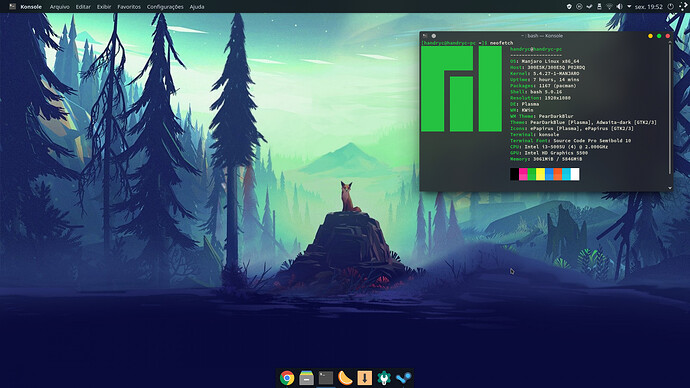Screen dimensions: 690x388
Task: Click the checkmark tray icon
Action: coord(589,7)
